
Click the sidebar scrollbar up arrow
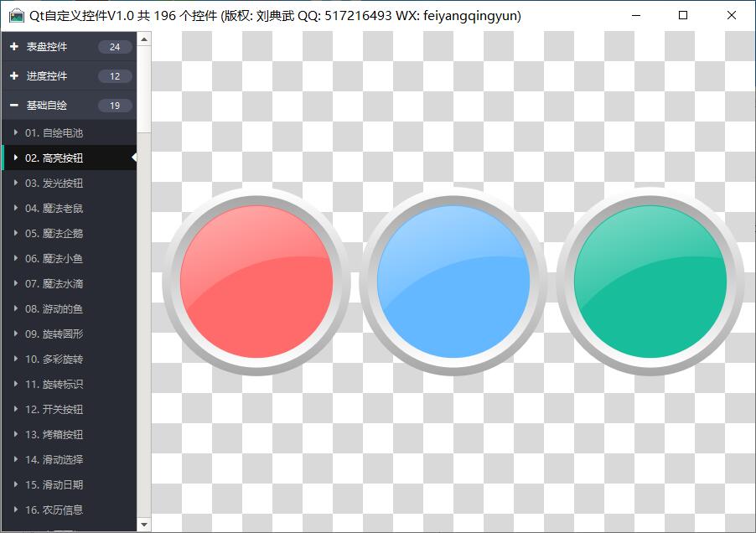point(144,39)
